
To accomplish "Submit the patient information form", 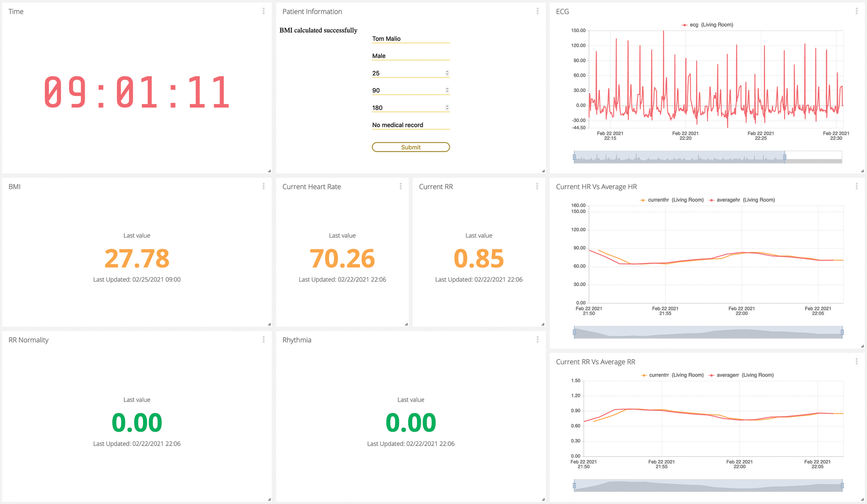I will pos(411,147).
